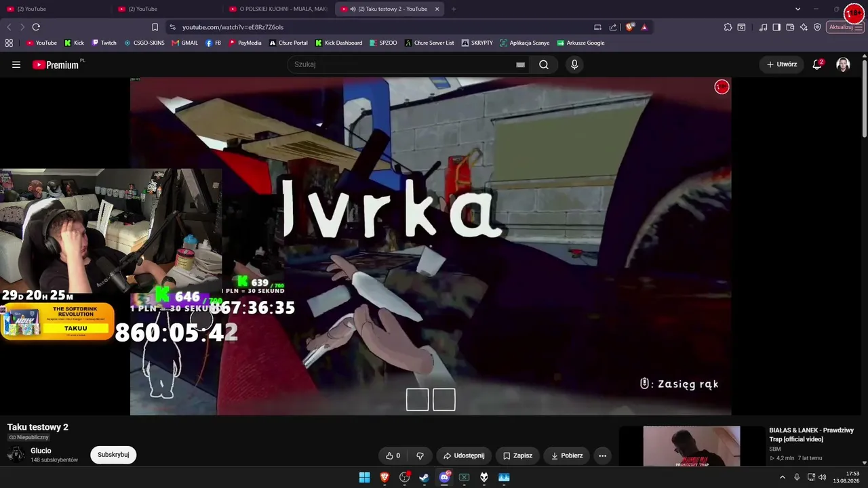Switch to the first YouTube tab
The height and width of the screenshot is (488, 868).
56,9
